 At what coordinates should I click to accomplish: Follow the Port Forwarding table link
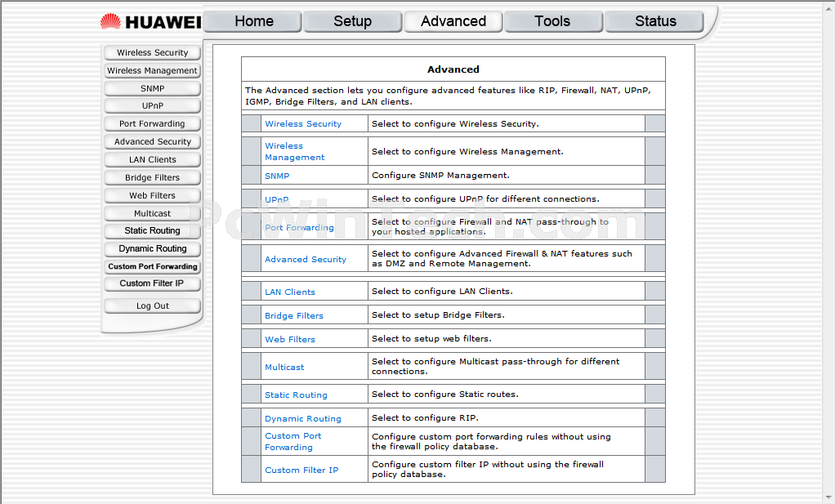[x=299, y=227]
